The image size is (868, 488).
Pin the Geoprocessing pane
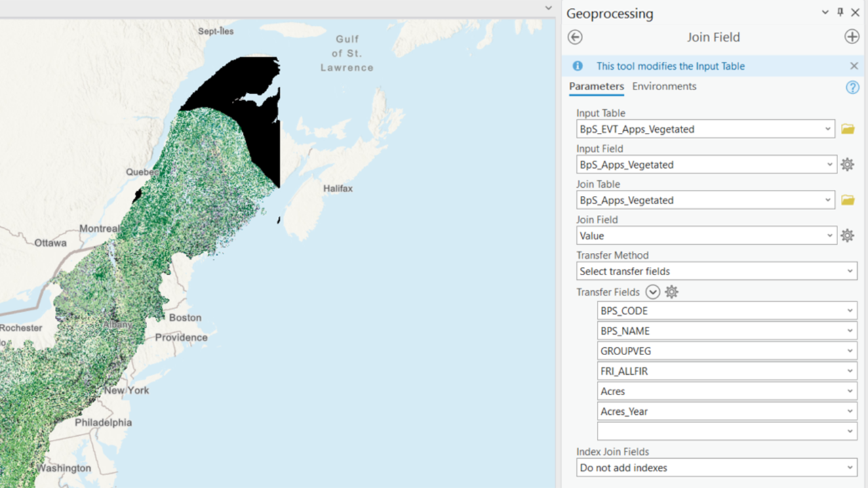[840, 13]
